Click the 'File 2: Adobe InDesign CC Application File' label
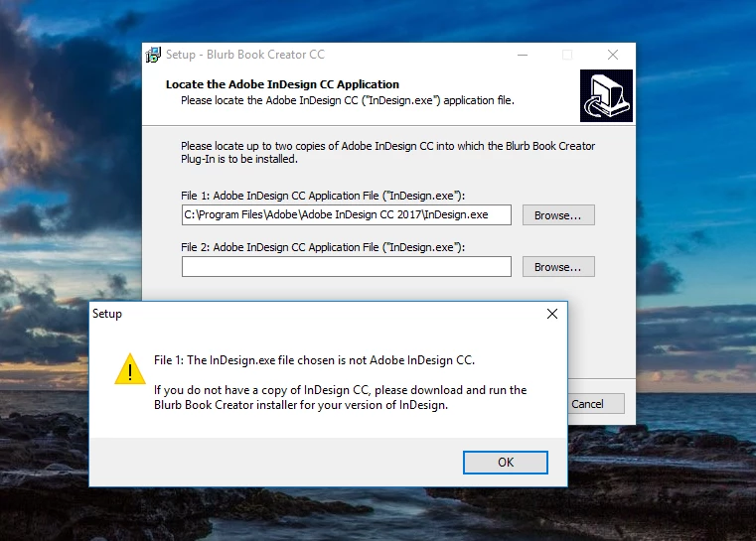This screenshot has width=756, height=541. point(323,247)
